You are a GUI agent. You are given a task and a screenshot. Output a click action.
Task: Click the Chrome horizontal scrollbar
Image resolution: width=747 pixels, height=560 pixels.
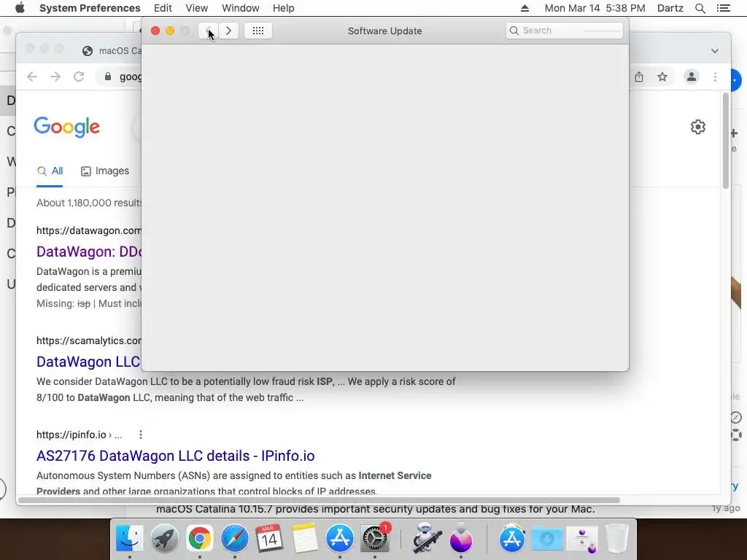[320, 500]
